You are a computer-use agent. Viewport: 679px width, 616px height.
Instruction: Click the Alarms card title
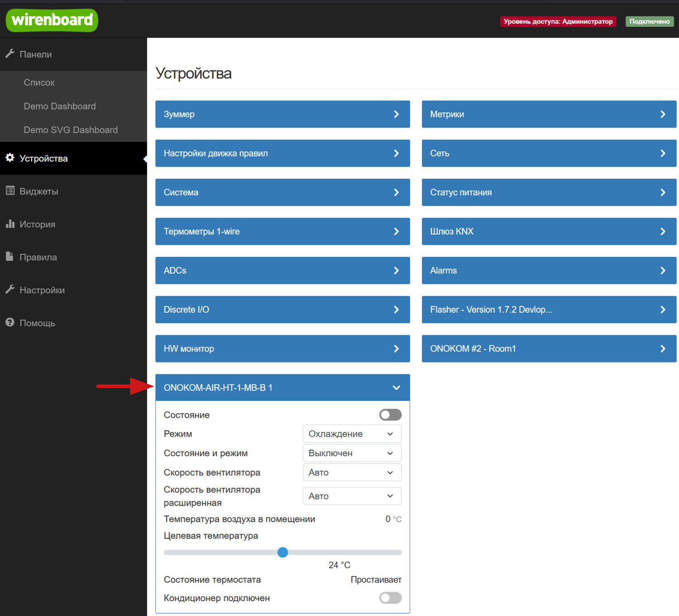(x=444, y=271)
